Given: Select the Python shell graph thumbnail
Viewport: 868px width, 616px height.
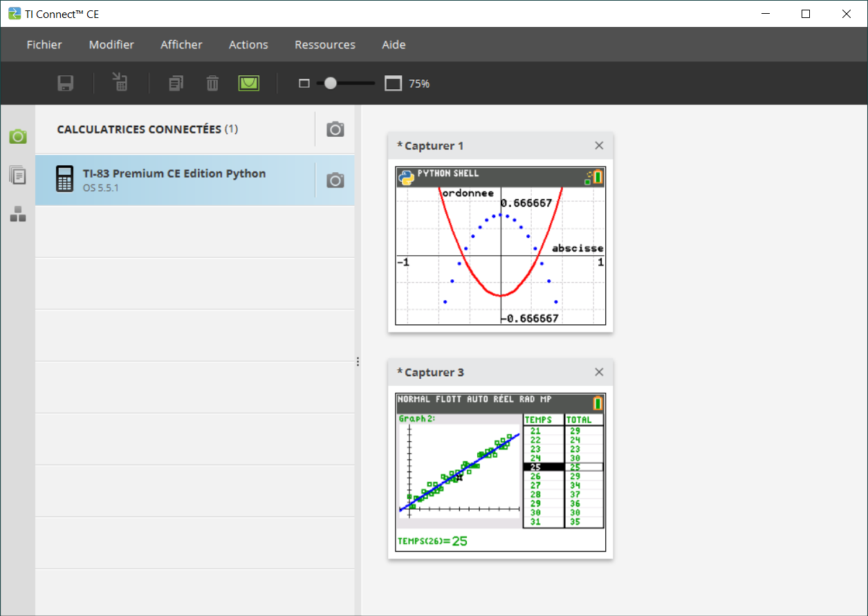Looking at the screenshot, I should click(x=500, y=245).
